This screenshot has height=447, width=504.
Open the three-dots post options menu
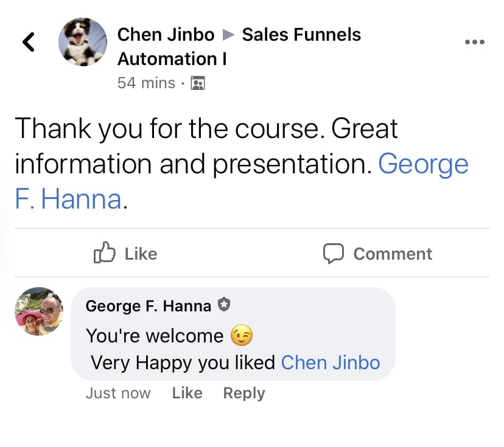tap(474, 42)
